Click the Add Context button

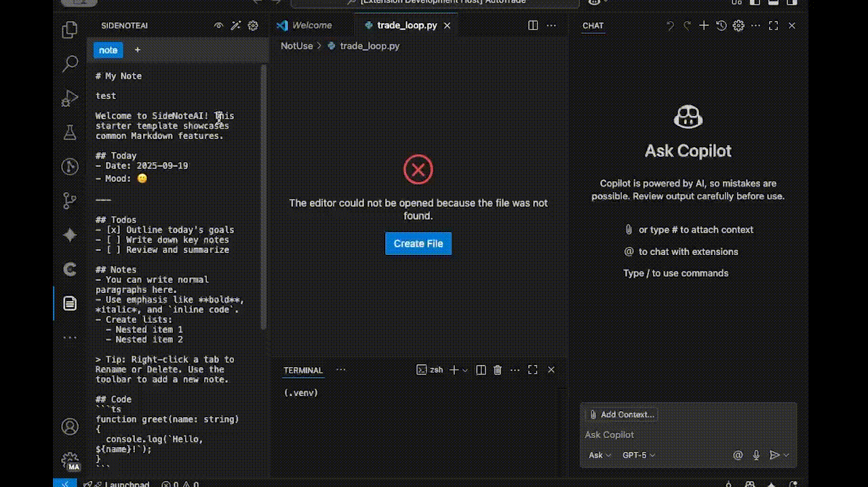pos(622,414)
